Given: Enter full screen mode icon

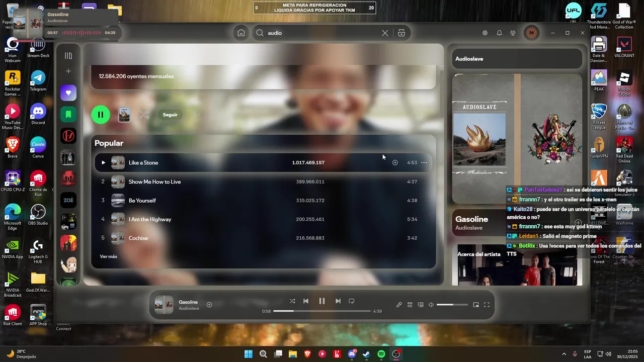Looking at the screenshot, I should pyautogui.click(x=487, y=305).
